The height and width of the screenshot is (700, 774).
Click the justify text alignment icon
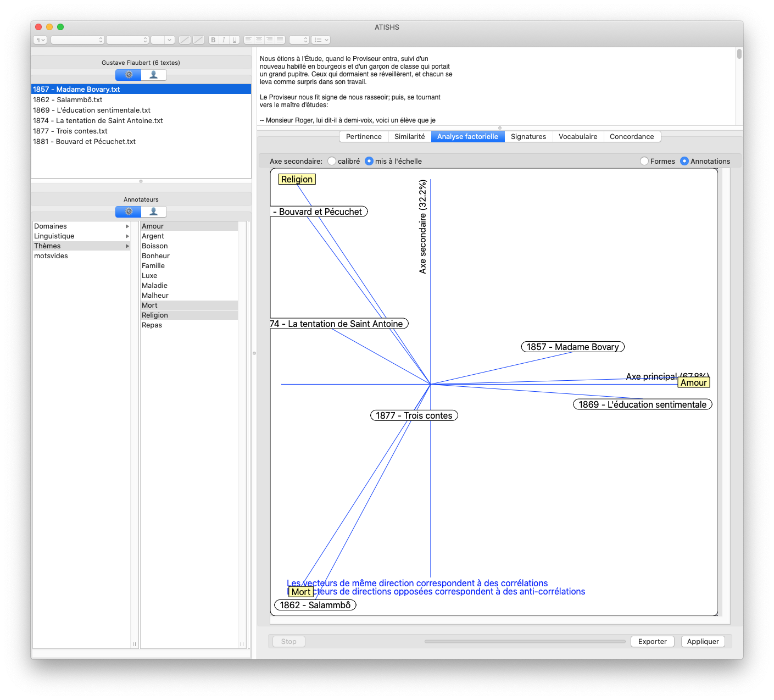(280, 40)
